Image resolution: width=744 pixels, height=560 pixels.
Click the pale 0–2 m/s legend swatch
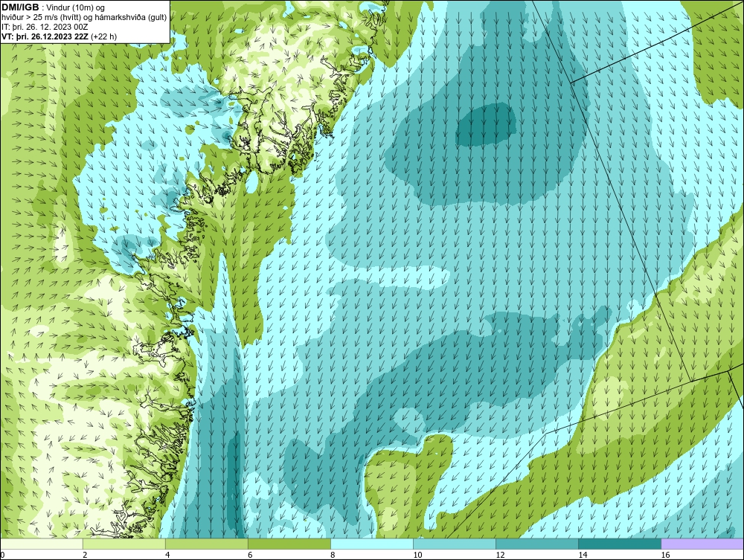[x=42, y=544]
